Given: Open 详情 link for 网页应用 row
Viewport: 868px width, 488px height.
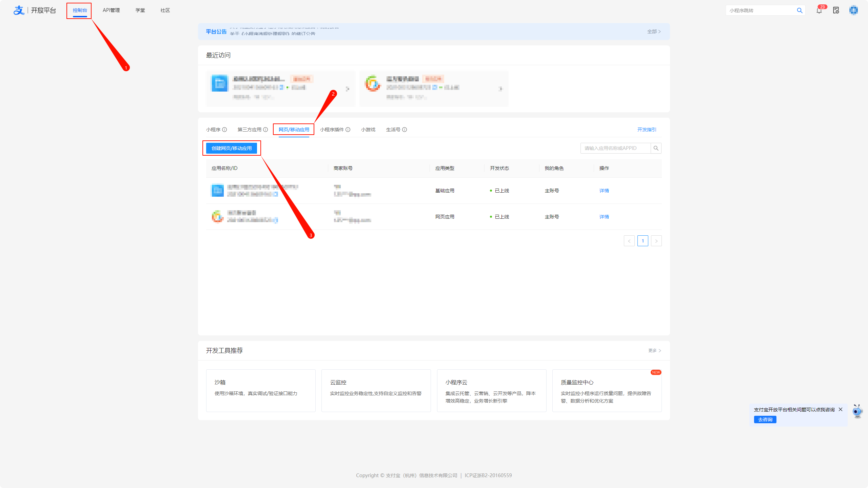Looking at the screenshot, I should click(604, 217).
